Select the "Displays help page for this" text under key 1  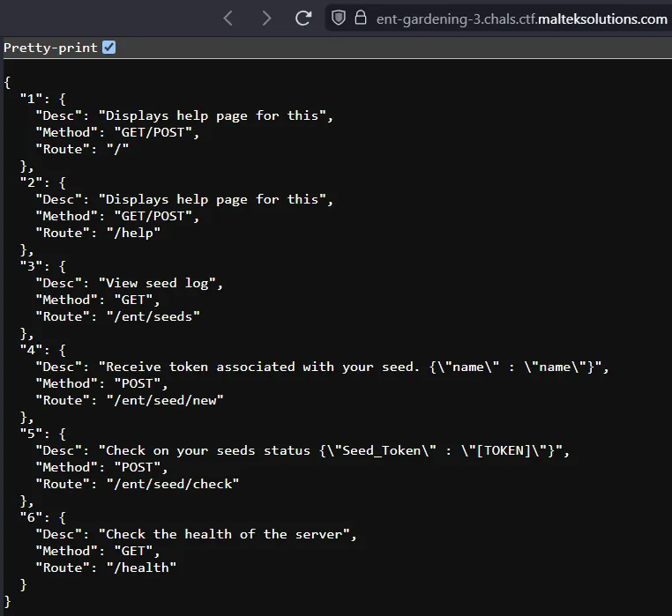pos(213,115)
